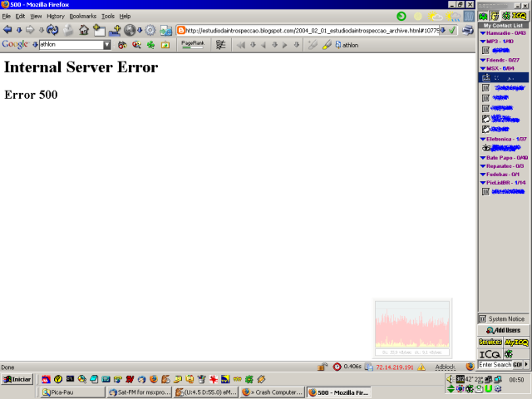Click the PageRank indicator
This screenshot has height=399, width=532.
[x=193, y=44]
